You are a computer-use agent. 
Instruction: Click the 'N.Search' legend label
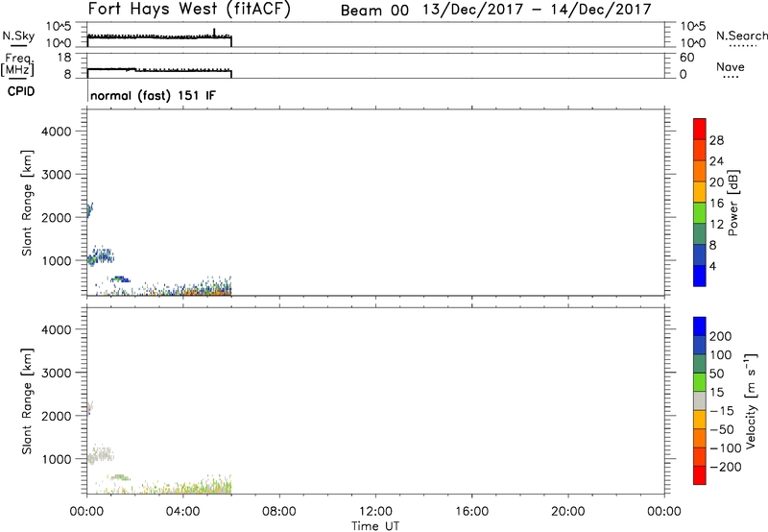[741, 36]
